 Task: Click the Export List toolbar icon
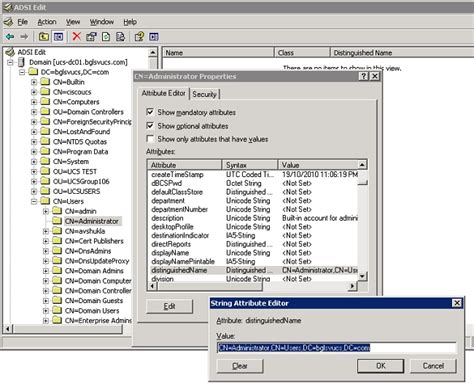pyautogui.click(x=120, y=37)
